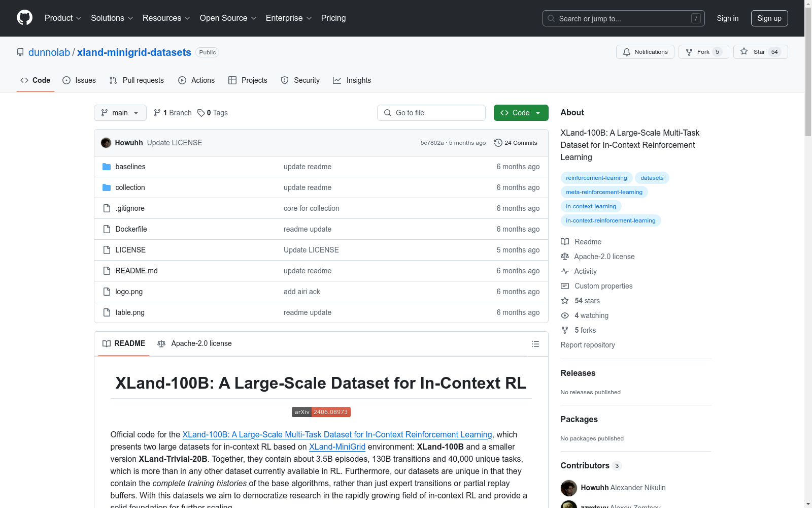
Task: Click the in-context-learning topic tag
Action: tap(591, 206)
